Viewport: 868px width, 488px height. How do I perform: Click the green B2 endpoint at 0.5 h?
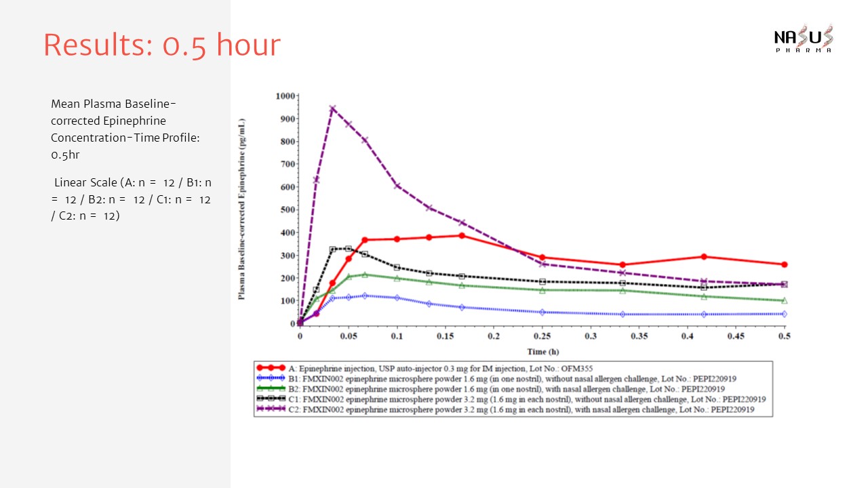coord(785,300)
